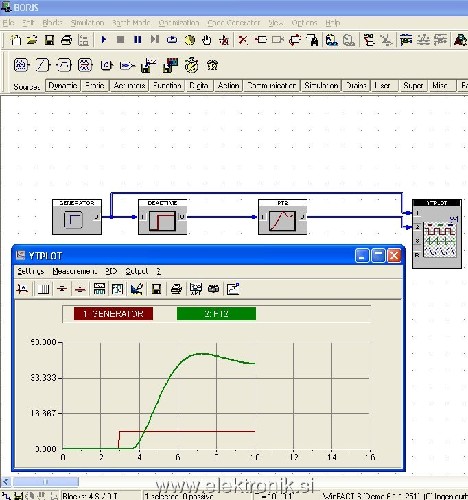Click the block tree structure icon

[369, 40]
